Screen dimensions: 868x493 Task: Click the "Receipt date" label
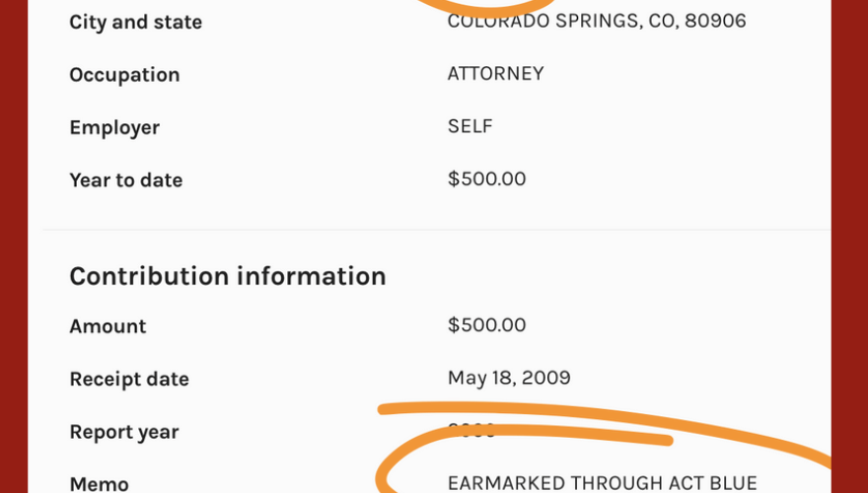click(129, 379)
